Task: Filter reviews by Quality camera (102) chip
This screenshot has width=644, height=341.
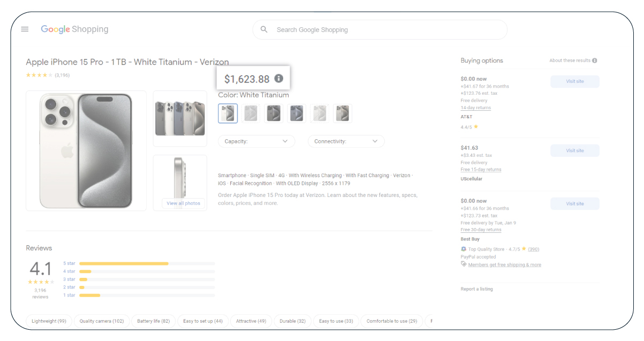Action: click(102, 321)
